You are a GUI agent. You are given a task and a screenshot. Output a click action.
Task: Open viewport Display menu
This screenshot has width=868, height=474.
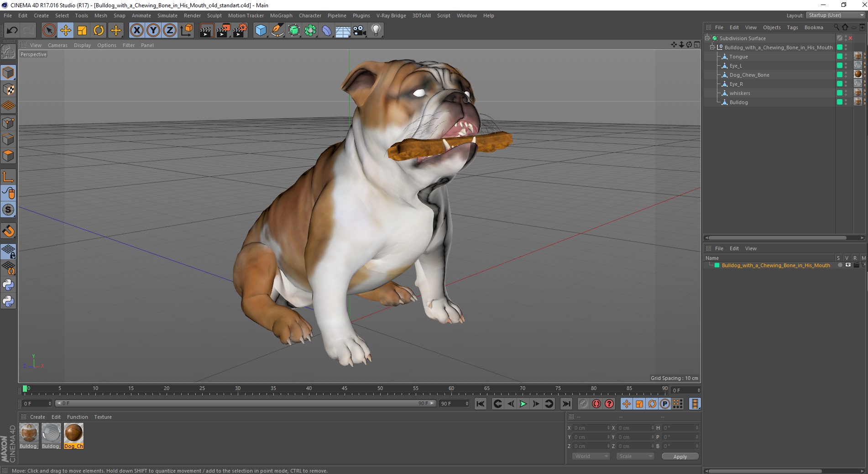point(82,45)
